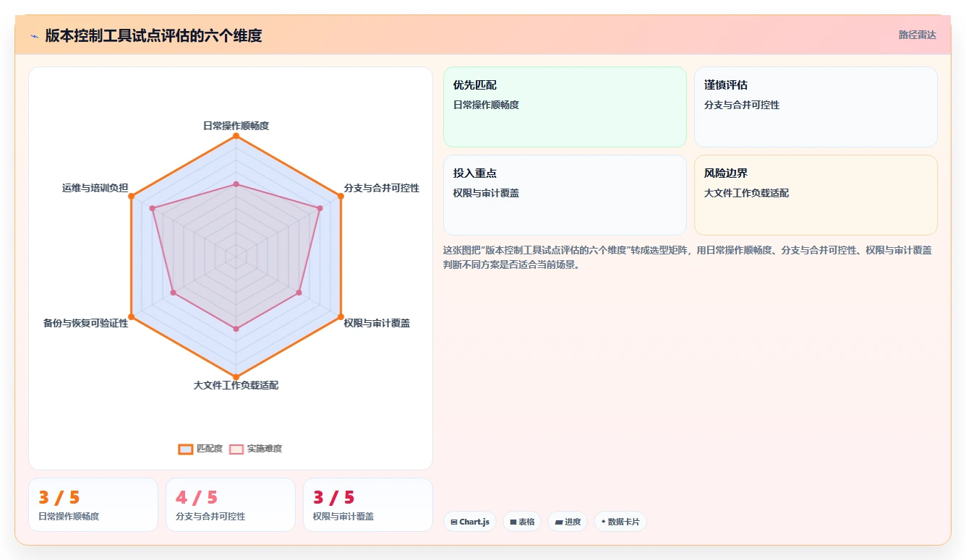The height and width of the screenshot is (560, 966).
Task: Click the 权限与审计覆盖 radar axis label
Action: point(377,323)
